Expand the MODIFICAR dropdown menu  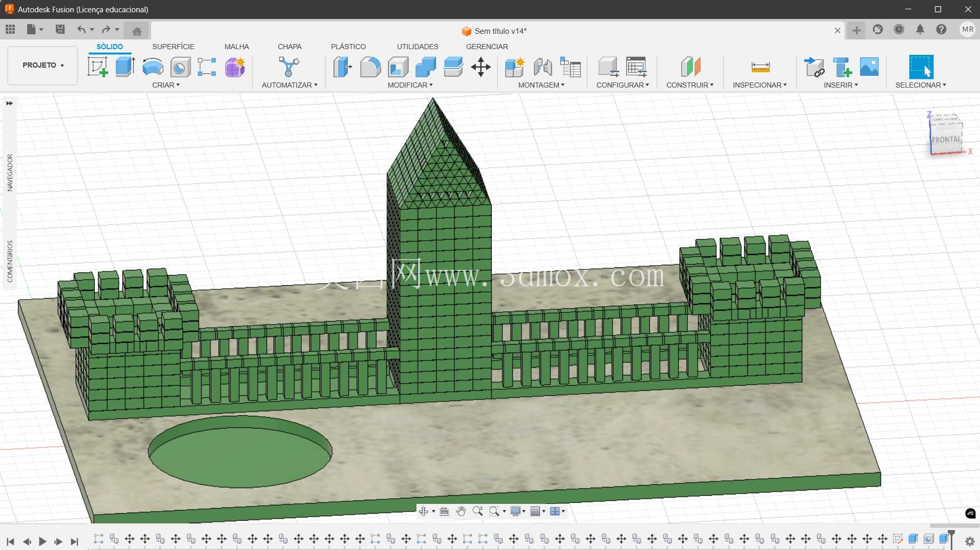[410, 85]
